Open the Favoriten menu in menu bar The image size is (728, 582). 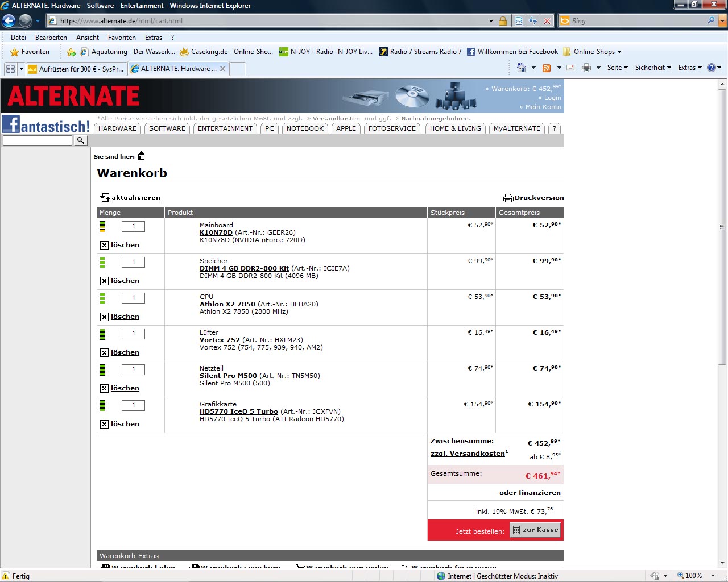point(122,38)
